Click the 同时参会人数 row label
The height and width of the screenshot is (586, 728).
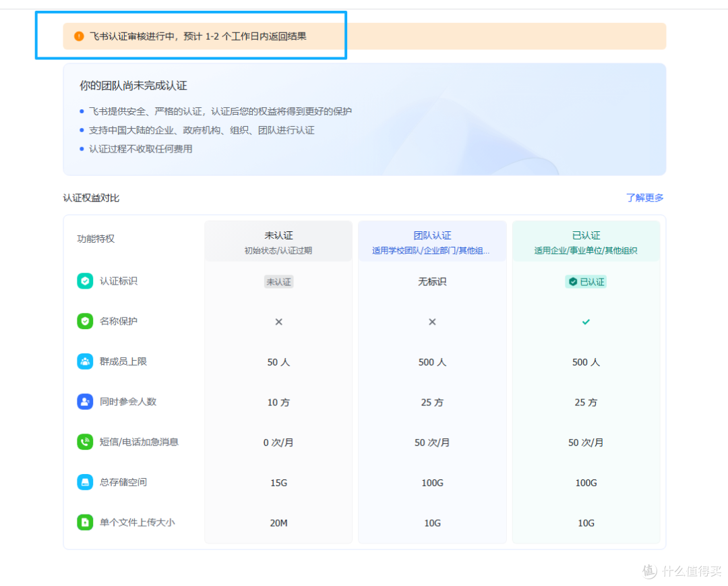pyautogui.click(x=128, y=402)
